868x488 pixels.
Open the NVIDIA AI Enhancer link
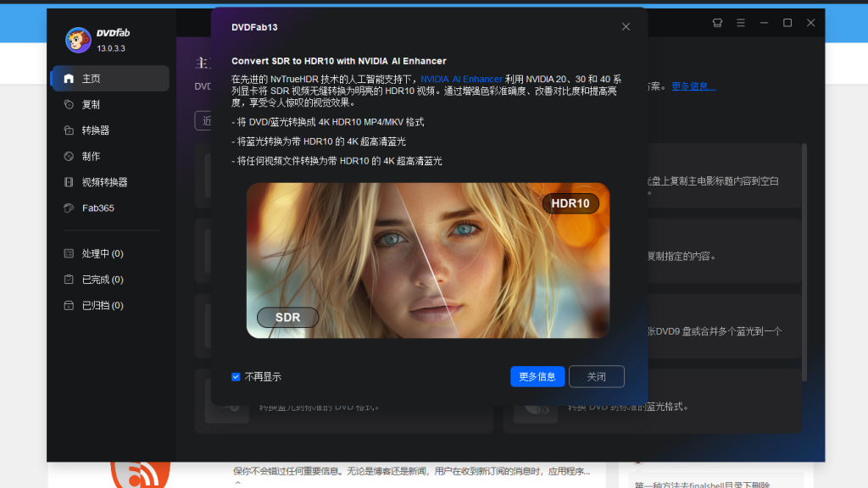click(x=461, y=79)
